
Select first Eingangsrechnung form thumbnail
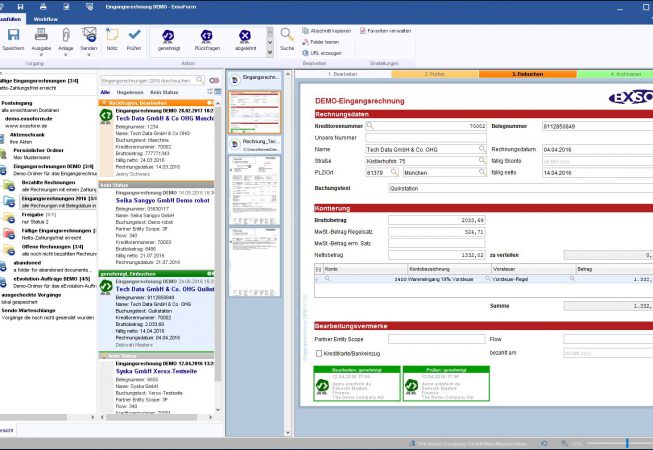click(x=254, y=112)
